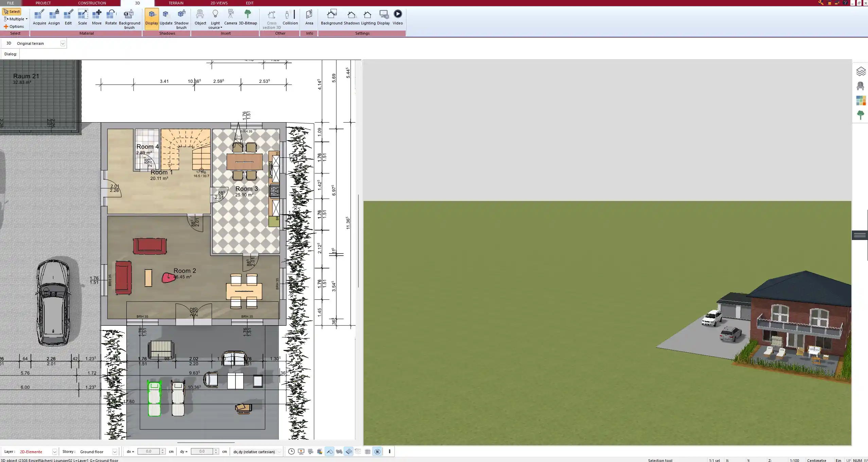The image size is (868, 462).
Task: Open the materials color catalog panel
Action: pyautogui.click(x=861, y=100)
